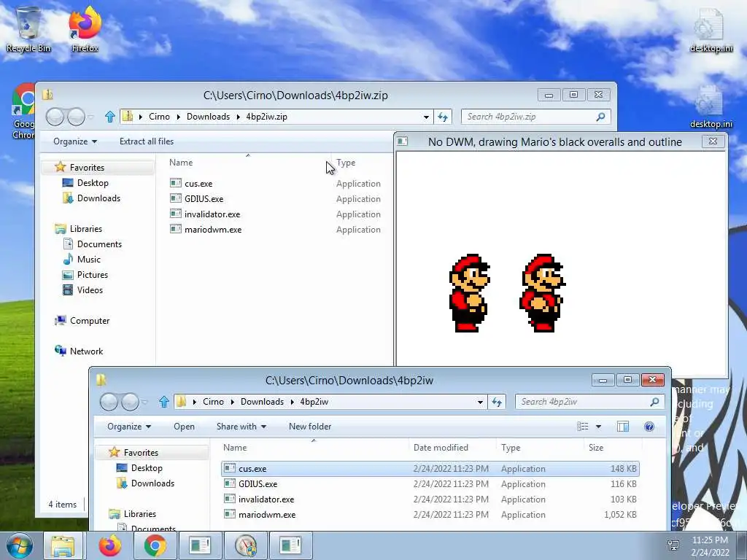Toggle the preview pane in the 4bp2iw folder window

623,426
